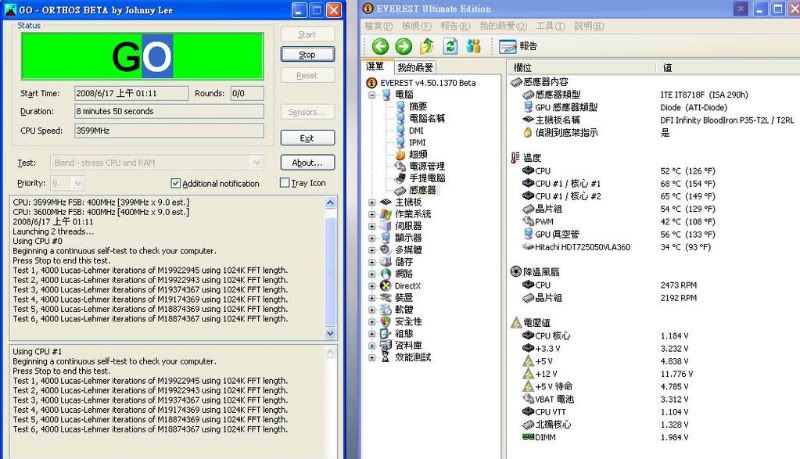Click the green Back arrow in EVEREST toolbar
Image resolution: width=800 pixels, height=459 pixels.
(380, 46)
